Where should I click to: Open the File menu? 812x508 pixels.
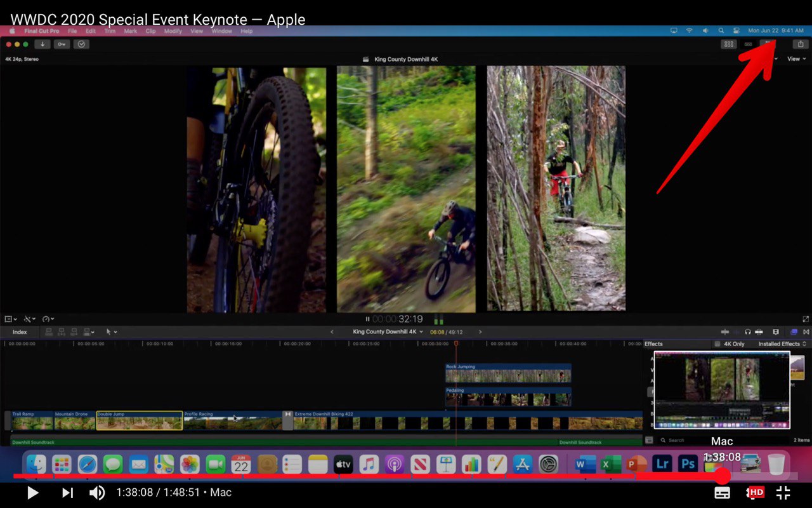coord(72,31)
